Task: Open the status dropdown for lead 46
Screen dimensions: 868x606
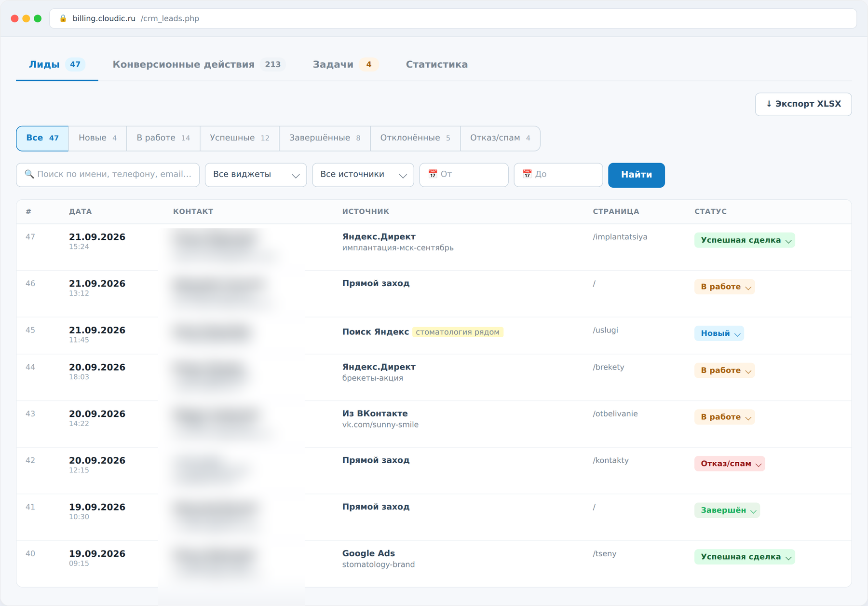Action: (x=724, y=287)
